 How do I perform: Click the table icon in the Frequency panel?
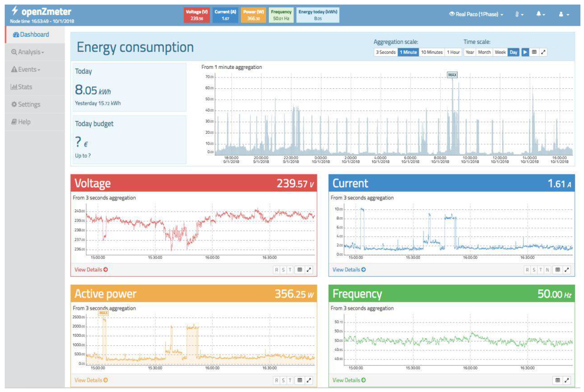point(558,380)
